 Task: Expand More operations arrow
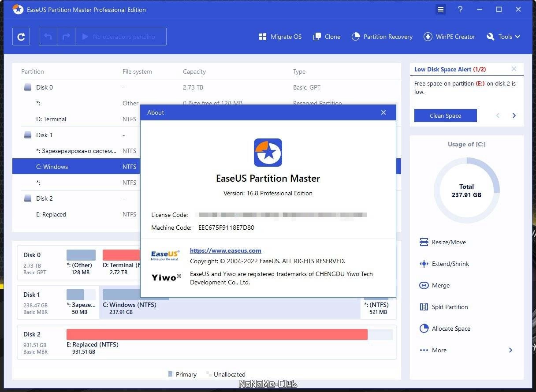pyautogui.click(x=511, y=350)
